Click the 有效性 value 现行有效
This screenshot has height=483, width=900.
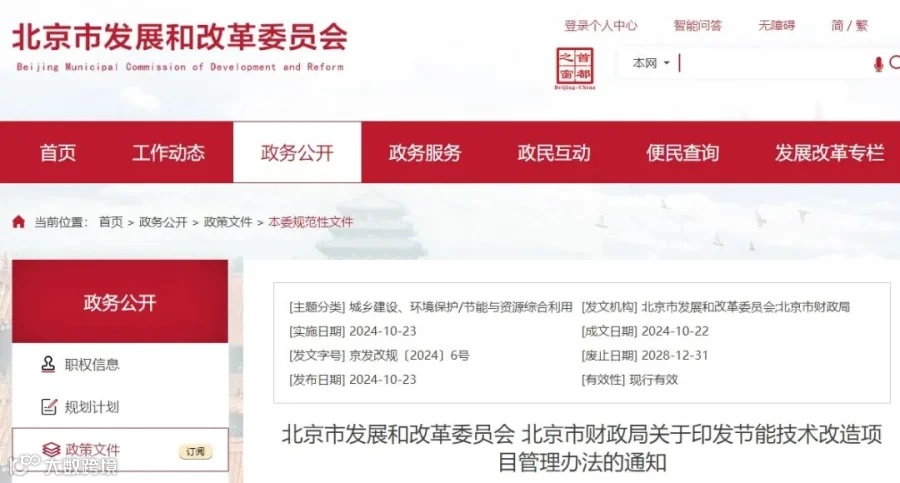pos(654,380)
